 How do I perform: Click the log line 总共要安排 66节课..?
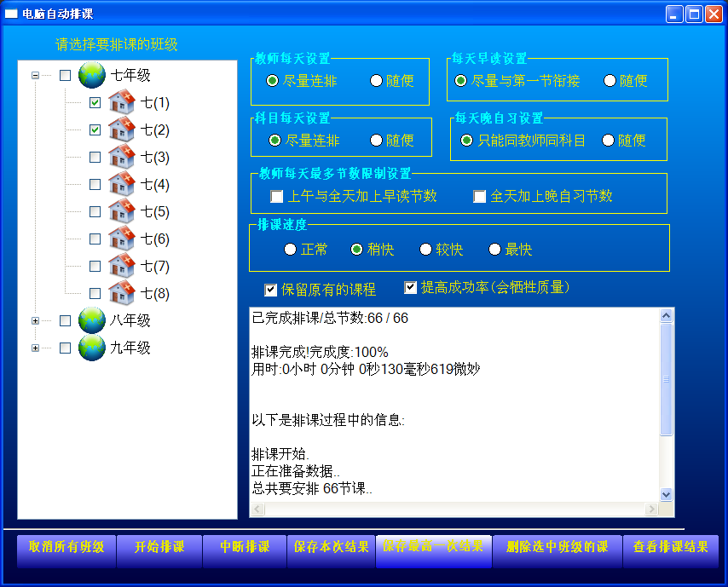(x=312, y=488)
